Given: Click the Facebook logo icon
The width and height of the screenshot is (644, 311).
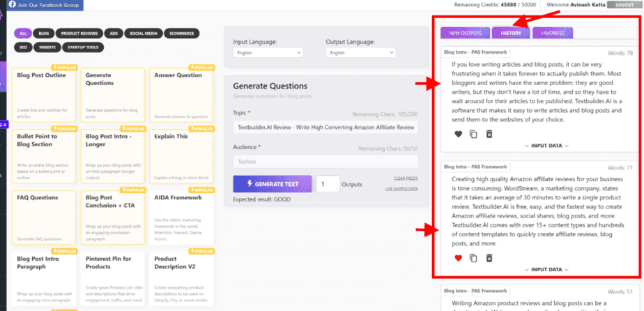Looking at the screenshot, I should pyautogui.click(x=13, y=5).
